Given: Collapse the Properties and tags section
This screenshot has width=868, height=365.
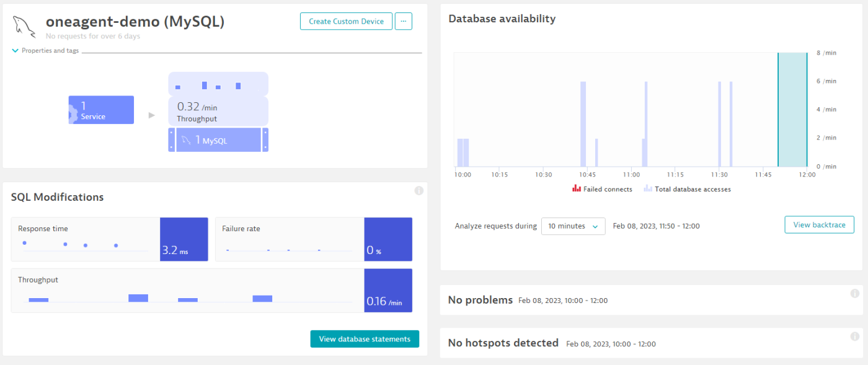Looking at the screenshot, I should coord(15,51).
